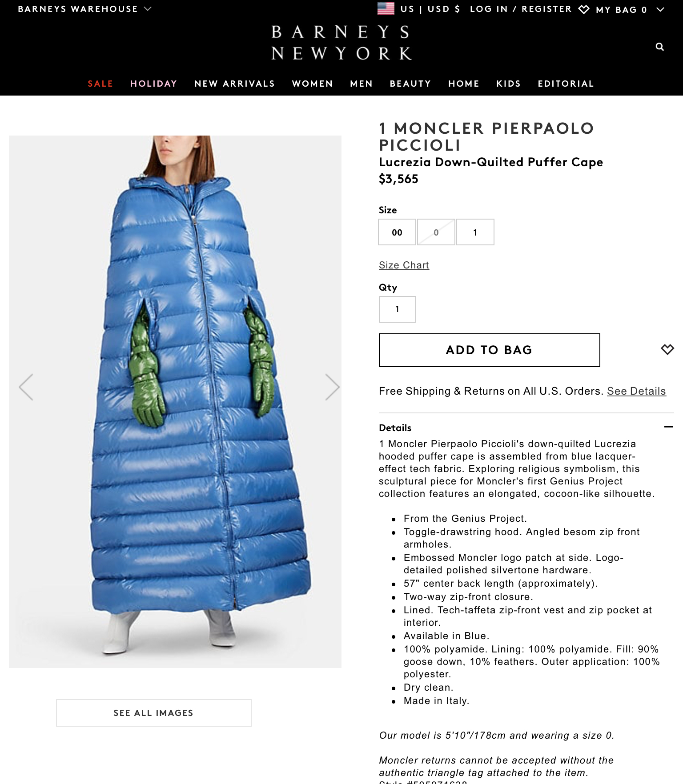
Task: Select size 1
Action: 475,232
